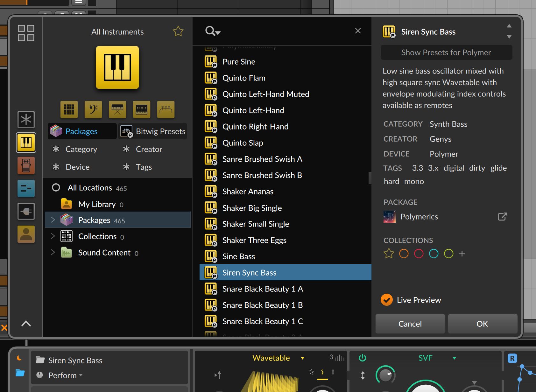Click Show Presets for Polymer
The height and width of the screenshot is (392, 536).
[x=446, y=52]
